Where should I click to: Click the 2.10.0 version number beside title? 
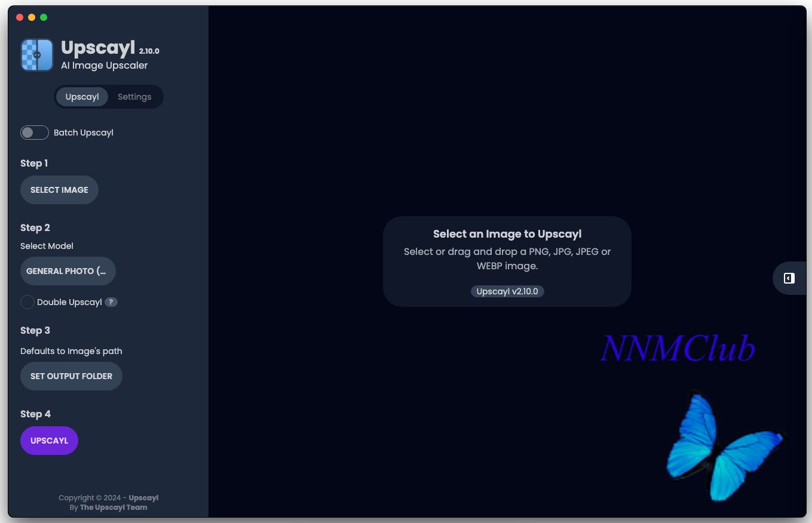tap(149, 51)
